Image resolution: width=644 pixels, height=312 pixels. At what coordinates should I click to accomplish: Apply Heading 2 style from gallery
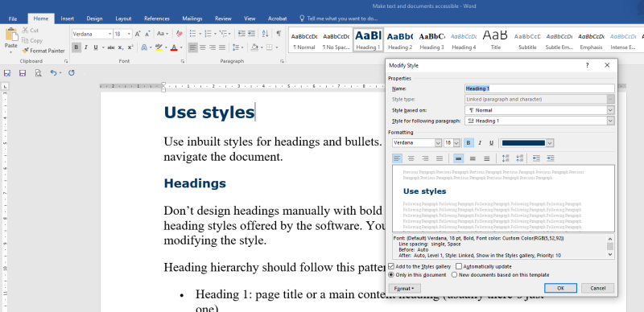tap(400, 40)
